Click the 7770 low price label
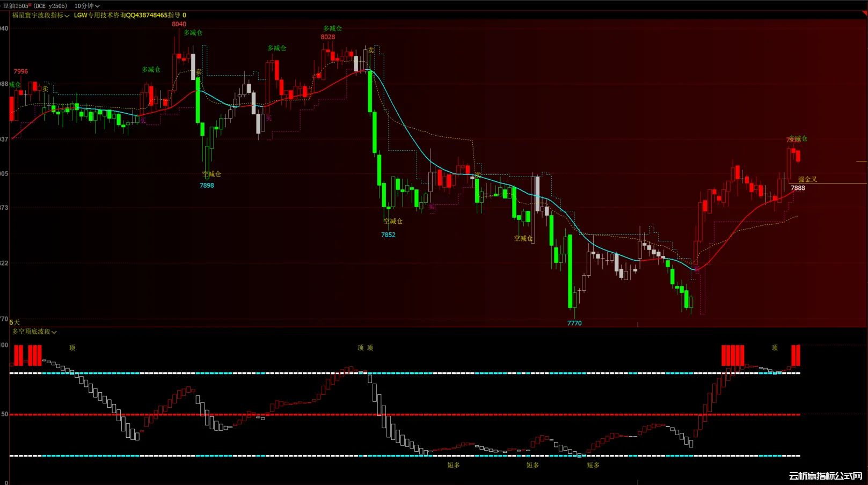 click(574, 323)
